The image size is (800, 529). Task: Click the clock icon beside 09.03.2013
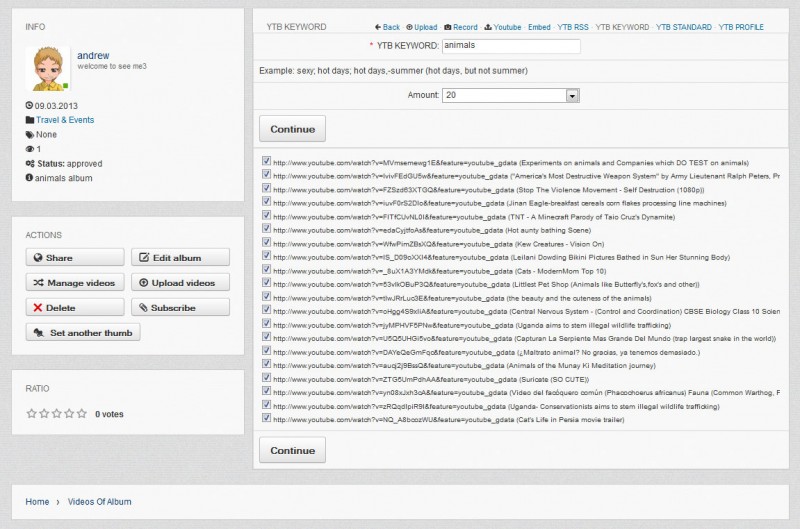[x=29, y=106]
